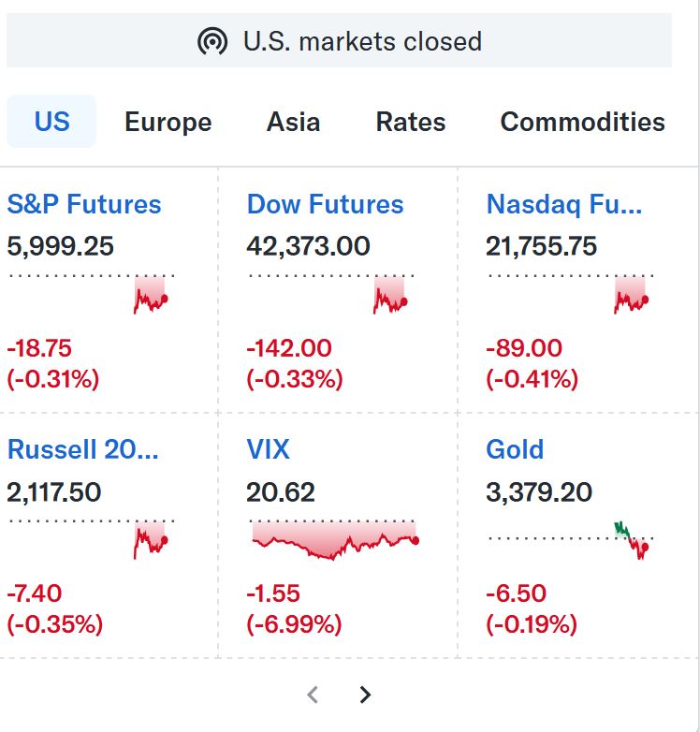Viewport: 700px width, 732px height.
Task: Click the S&P Futures sparkline chart
Action: pos(92,294)
